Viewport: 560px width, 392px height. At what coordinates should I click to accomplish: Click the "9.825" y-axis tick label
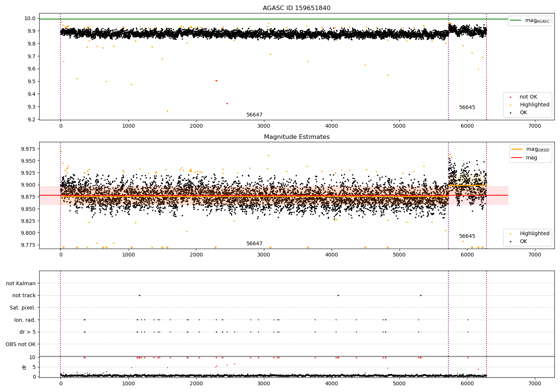click(x=28, y=221)
